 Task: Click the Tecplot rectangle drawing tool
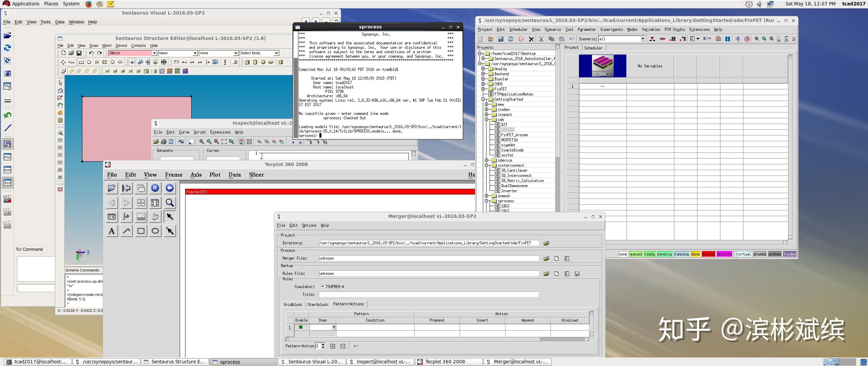[141, 231]
